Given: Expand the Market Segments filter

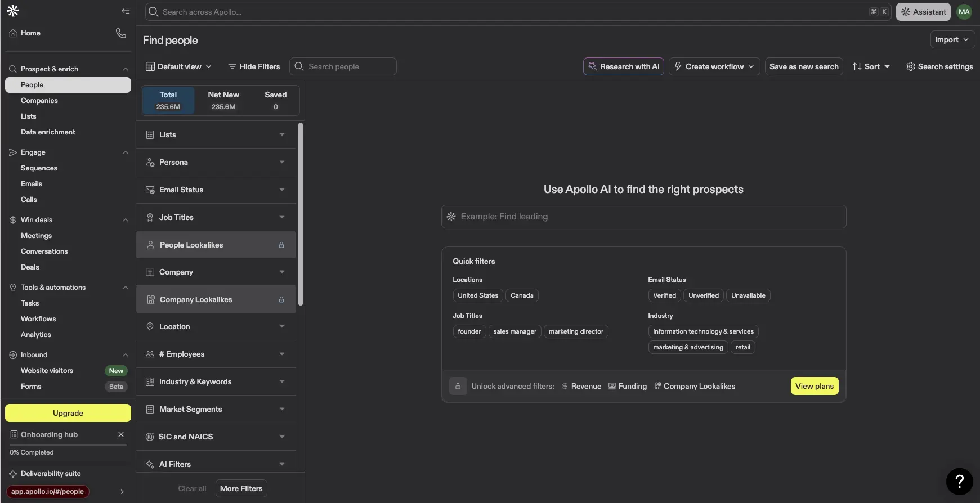Looking at the screenshot, I should point(216,409).
